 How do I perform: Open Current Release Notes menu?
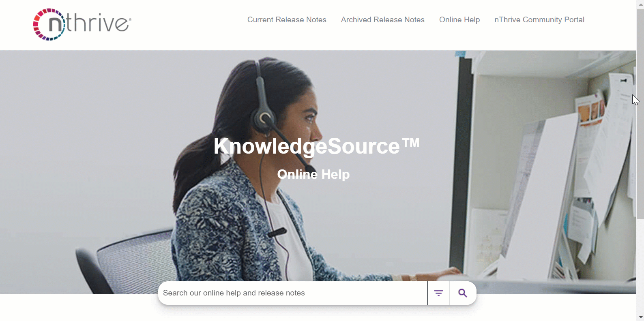click(287, 20)
